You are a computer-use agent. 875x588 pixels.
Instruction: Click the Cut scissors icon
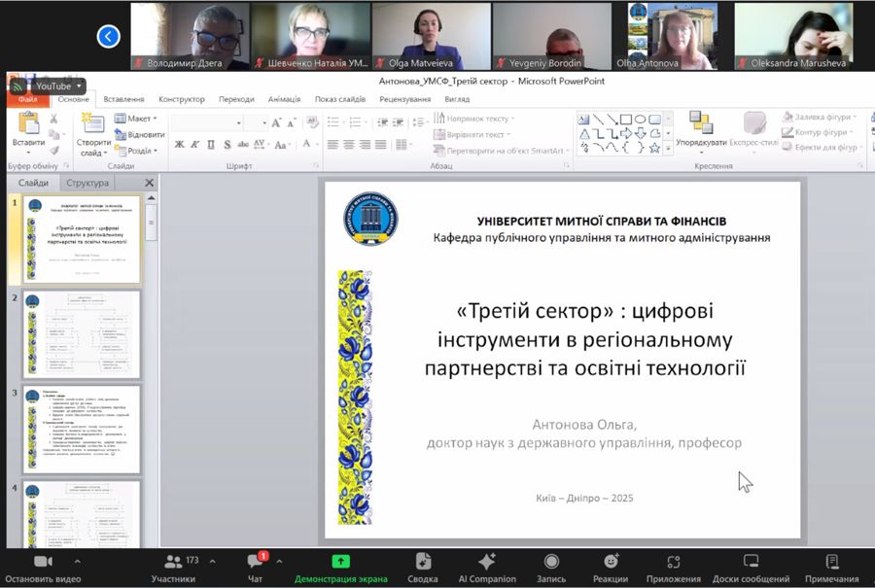(x=54, y=119)
